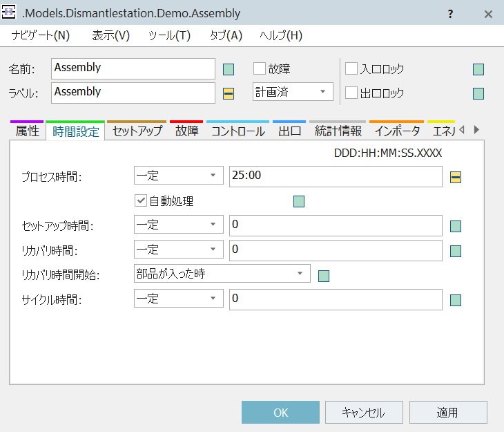Click the キャンセル button
The width and height of the screenshot is (504, 432).
364,413
